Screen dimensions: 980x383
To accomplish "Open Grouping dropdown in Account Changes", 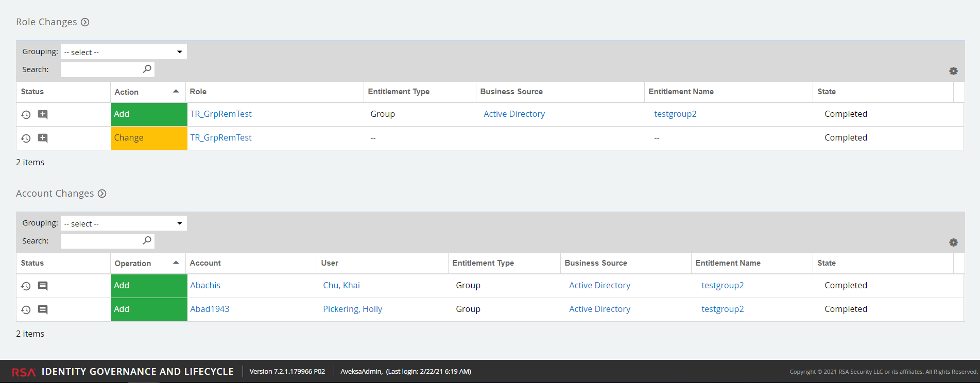I will tap(124, 223).
